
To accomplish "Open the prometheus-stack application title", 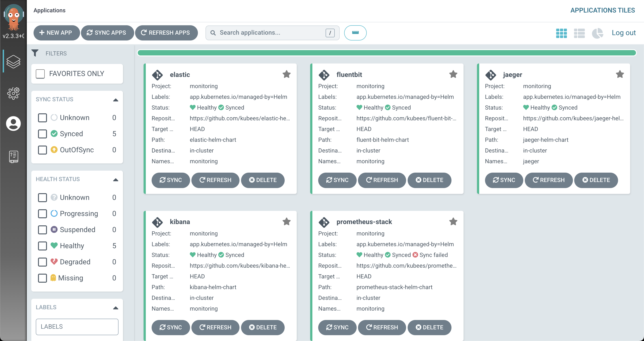I will [x=364, y=222].
